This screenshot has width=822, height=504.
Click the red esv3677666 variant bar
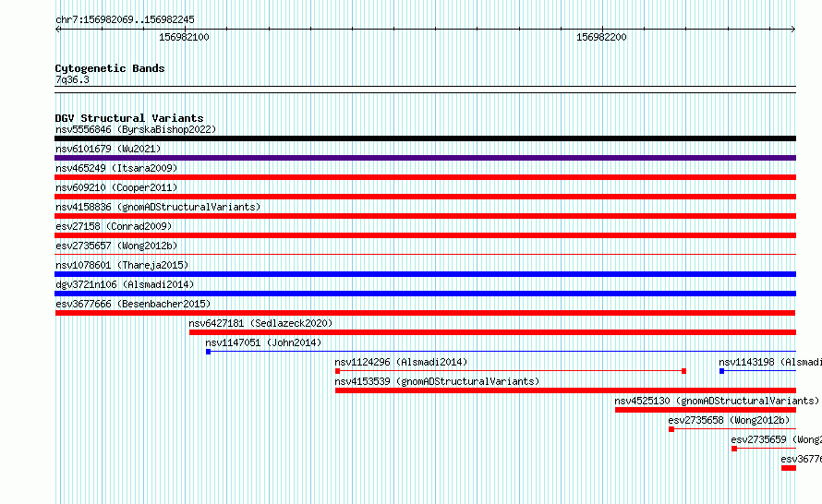click(x=425, y=313)
